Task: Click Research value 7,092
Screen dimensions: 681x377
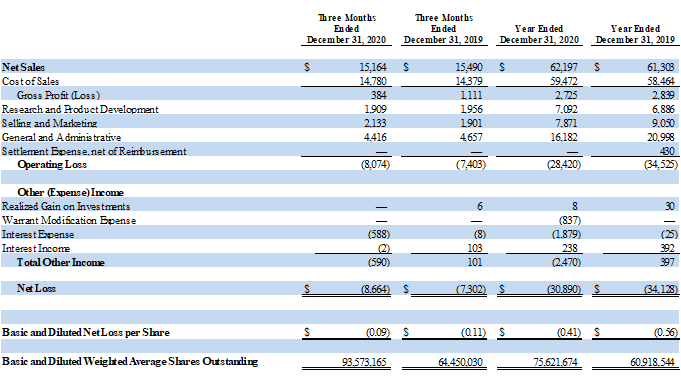Action: pos(567,109)
